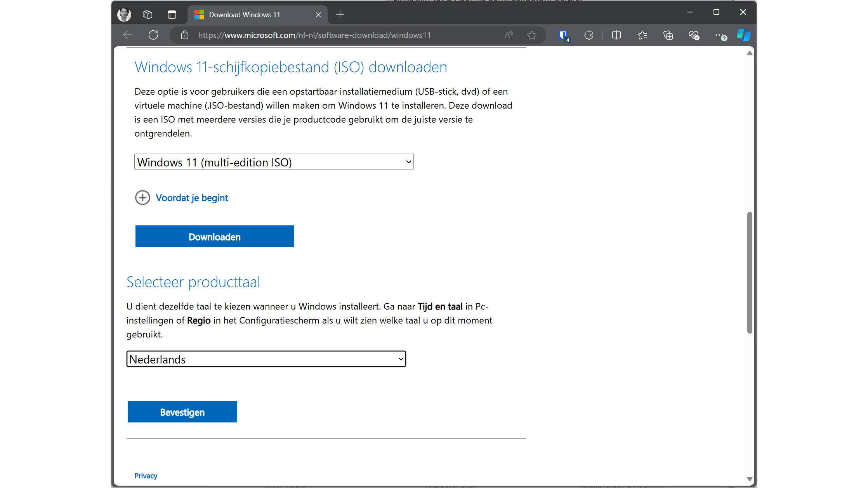The width and height of the screenshot is (868, 488).
Task: Open the Privacy link
Action: coord(146,476)
